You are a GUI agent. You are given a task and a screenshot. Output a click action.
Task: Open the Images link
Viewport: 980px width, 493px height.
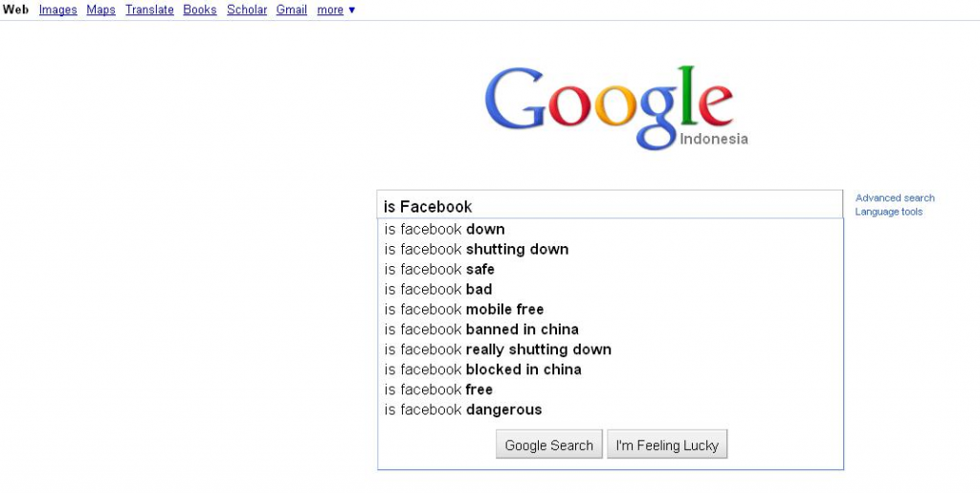pos(58,10)
